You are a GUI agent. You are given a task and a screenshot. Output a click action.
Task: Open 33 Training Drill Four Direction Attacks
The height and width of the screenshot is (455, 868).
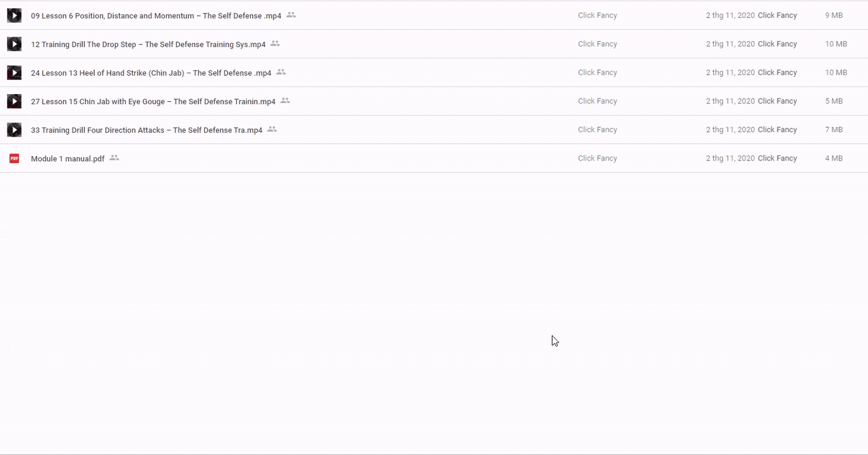pos(146,130)
